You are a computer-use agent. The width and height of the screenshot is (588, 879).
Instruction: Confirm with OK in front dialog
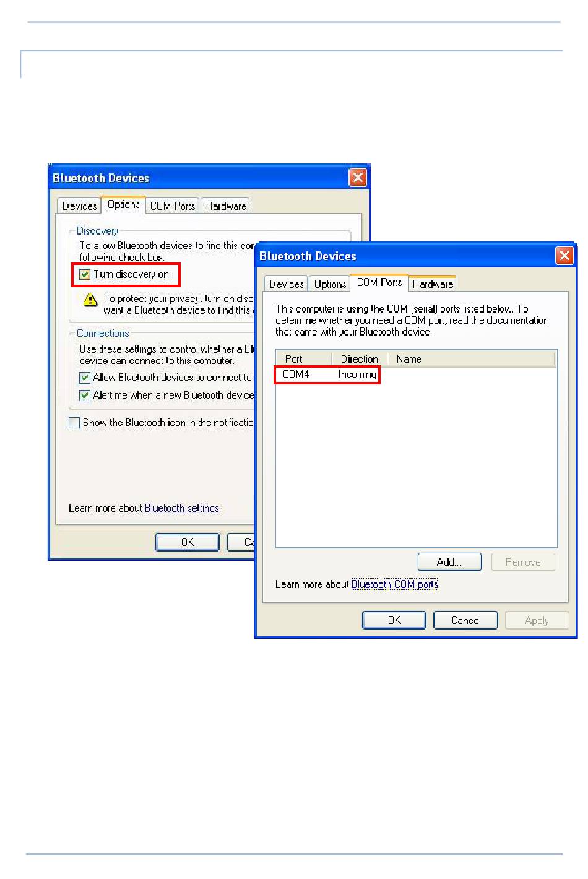click(394, 620)
